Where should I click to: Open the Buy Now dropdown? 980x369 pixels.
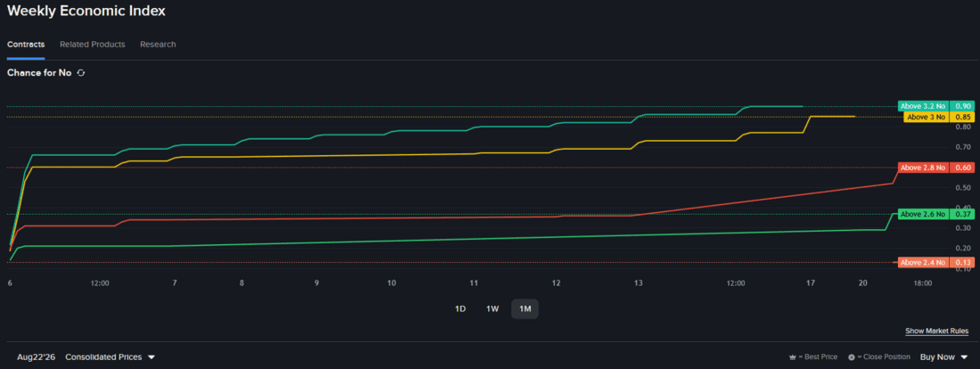[943, 357]
